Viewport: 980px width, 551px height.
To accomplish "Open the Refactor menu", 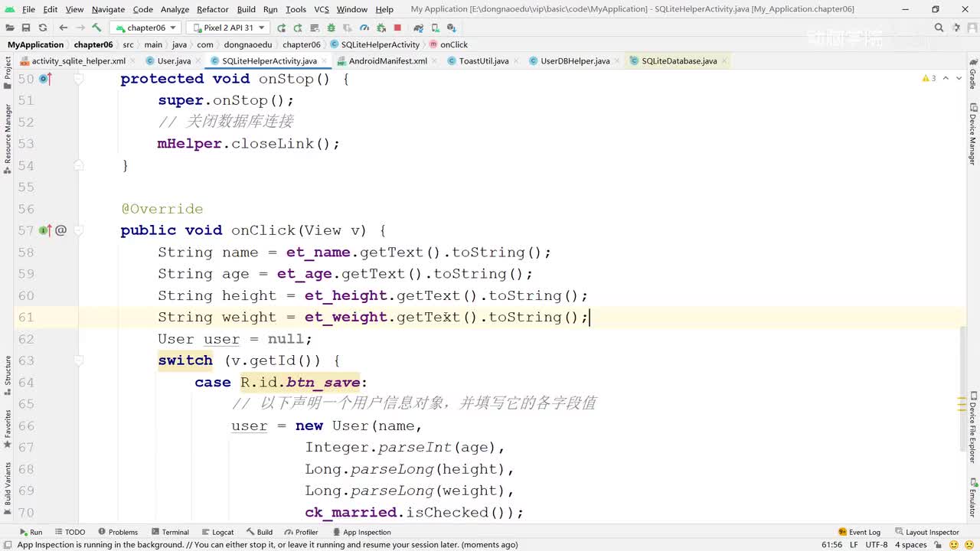I will coord(213,9).
